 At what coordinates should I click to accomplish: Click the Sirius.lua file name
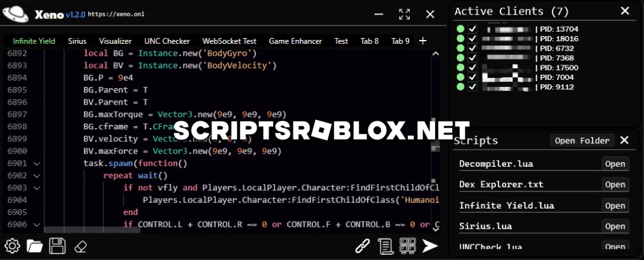tap(485, 226)
